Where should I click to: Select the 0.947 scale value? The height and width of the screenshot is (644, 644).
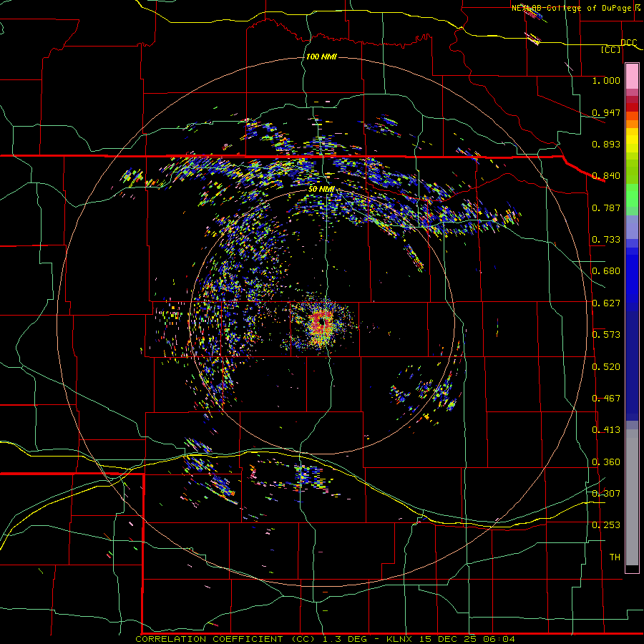pos(606,112)
